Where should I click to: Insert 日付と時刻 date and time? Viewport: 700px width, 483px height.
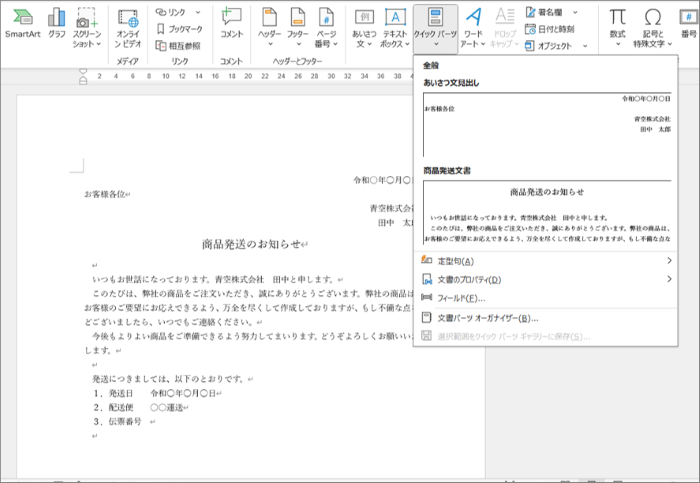pos(550,29)
